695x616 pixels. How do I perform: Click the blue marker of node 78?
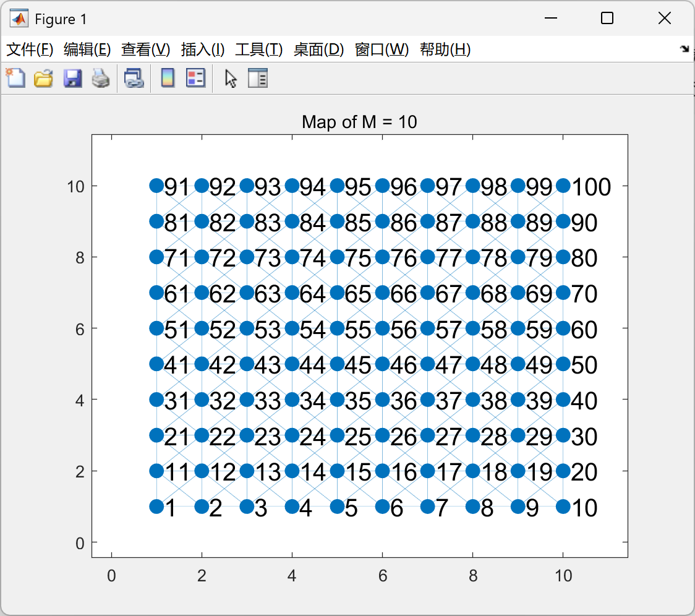click(x=473, y=257)
